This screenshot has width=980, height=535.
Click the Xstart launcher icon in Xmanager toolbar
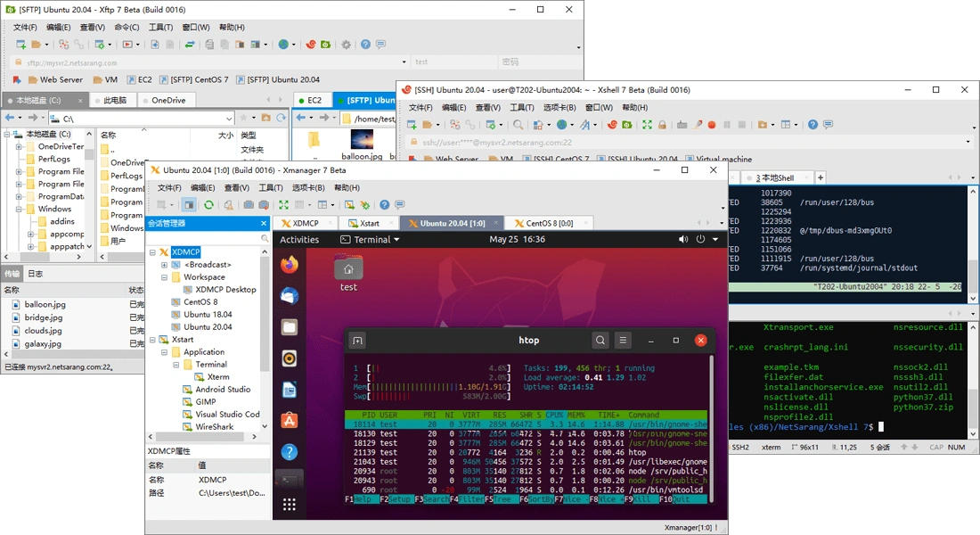tap(349, 204)
